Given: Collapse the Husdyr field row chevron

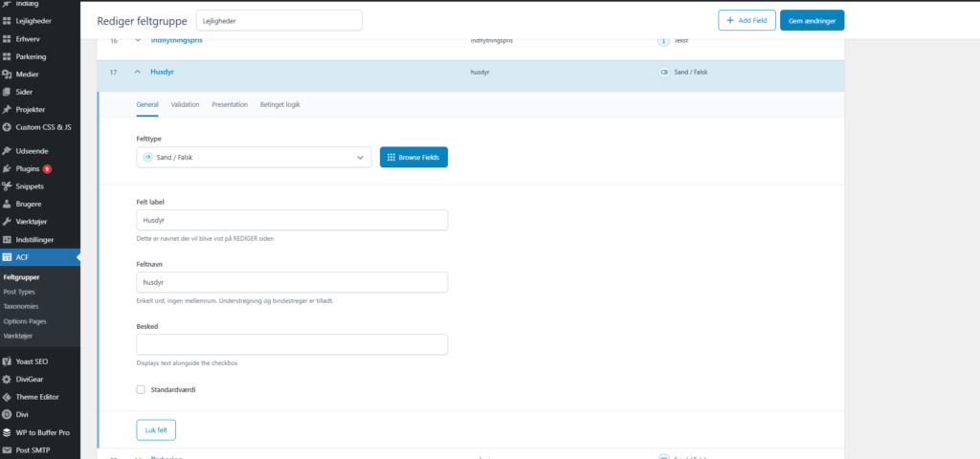Looking at the screenshot, I should point(138,73).
